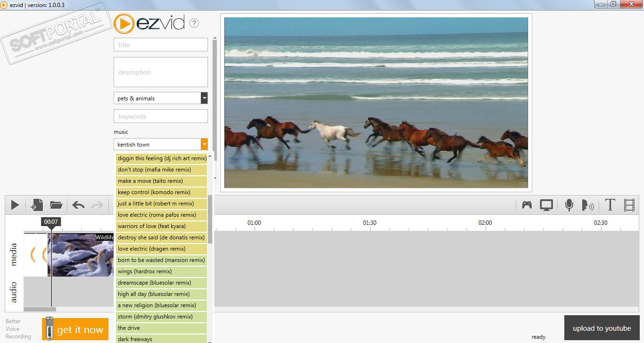Click into the keywords input field
The image size is (644, 343).
(x=161, y=116)
